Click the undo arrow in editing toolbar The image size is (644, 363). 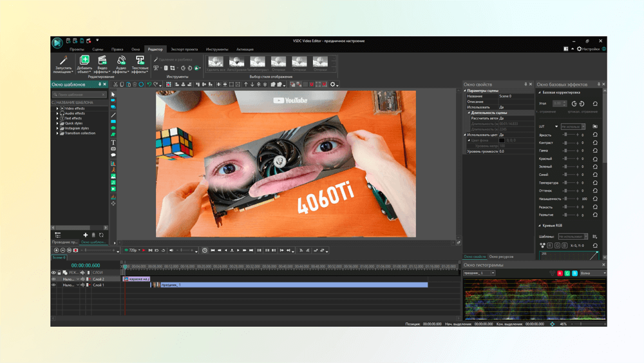click(149, 84)
